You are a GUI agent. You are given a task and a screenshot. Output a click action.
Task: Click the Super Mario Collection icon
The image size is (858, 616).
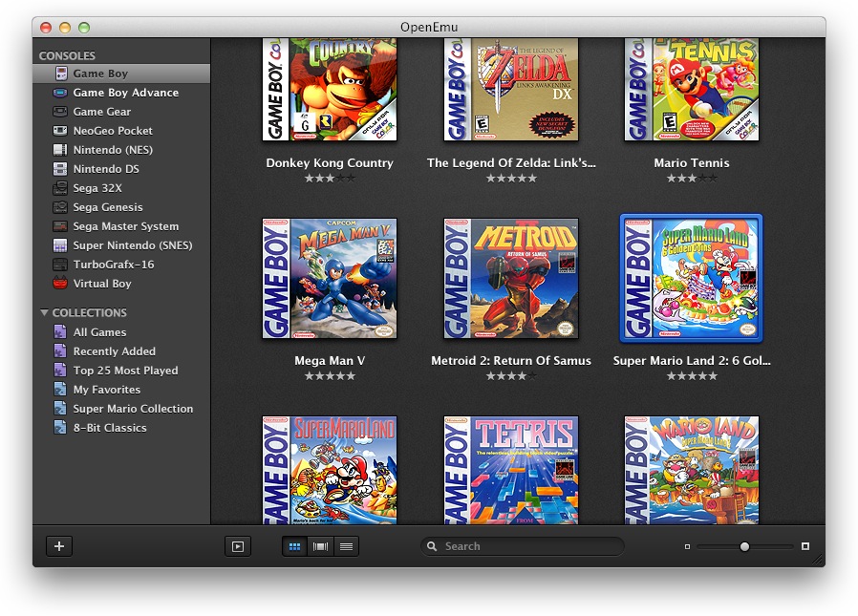pos(59,409)
